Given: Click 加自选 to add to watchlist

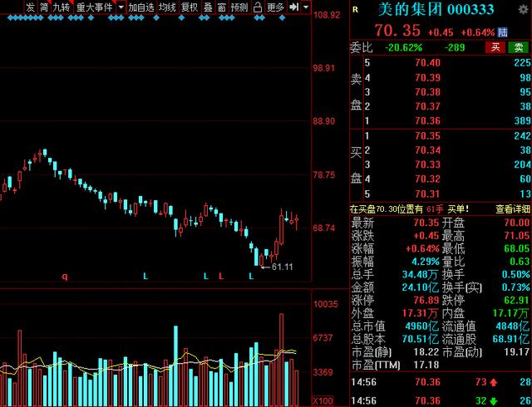Looking at the screenshot, I should (x=141, y=7).
